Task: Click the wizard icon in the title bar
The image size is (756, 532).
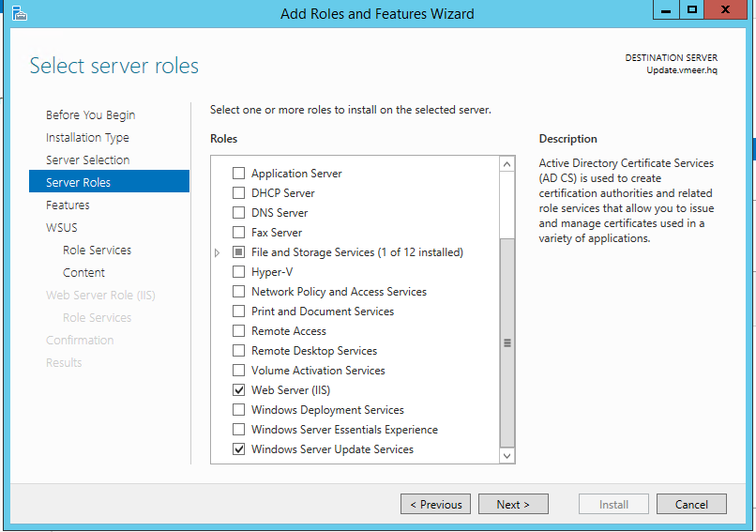Action: tap(19, 13)
